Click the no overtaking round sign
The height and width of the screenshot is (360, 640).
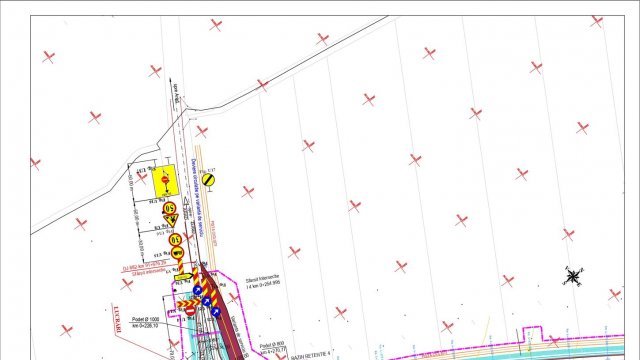pos(177,253)
